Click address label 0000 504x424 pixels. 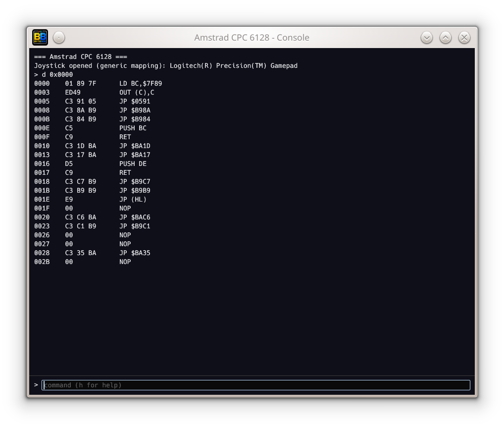(42, 84)
